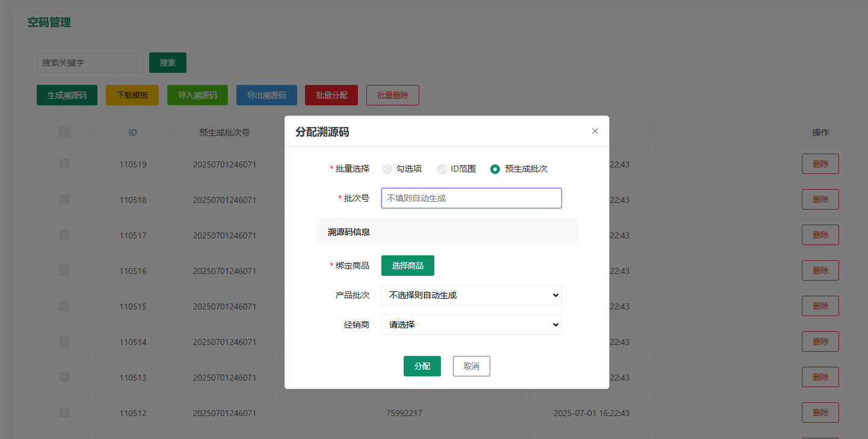The image size is (868, 439).
Task: Click the 导出溯源码 button
Action: pyautogui.click(x=266, y=95)
